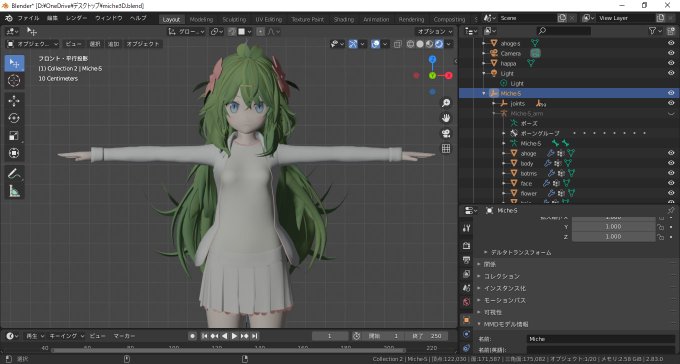The height and width of the screenshot is (364, 680).
Task: Open the viewport 追加 menu
Action: click(x=114, y=44)
